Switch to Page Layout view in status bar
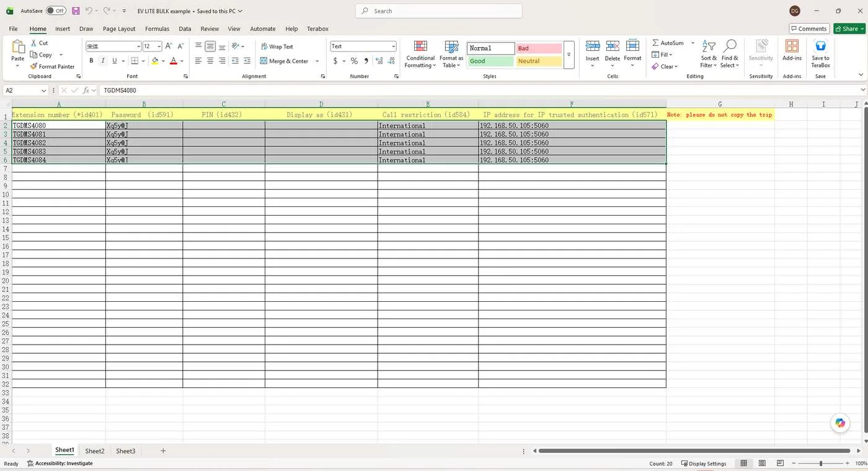This screenshot has width=868, height=471. click(762, 464)
